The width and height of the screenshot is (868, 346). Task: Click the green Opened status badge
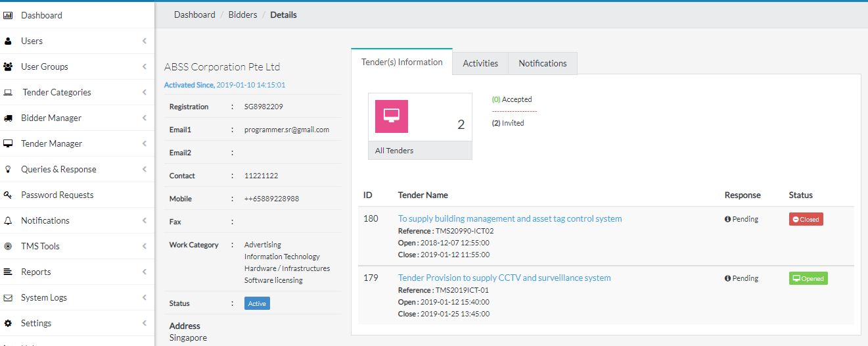point(808,278)
